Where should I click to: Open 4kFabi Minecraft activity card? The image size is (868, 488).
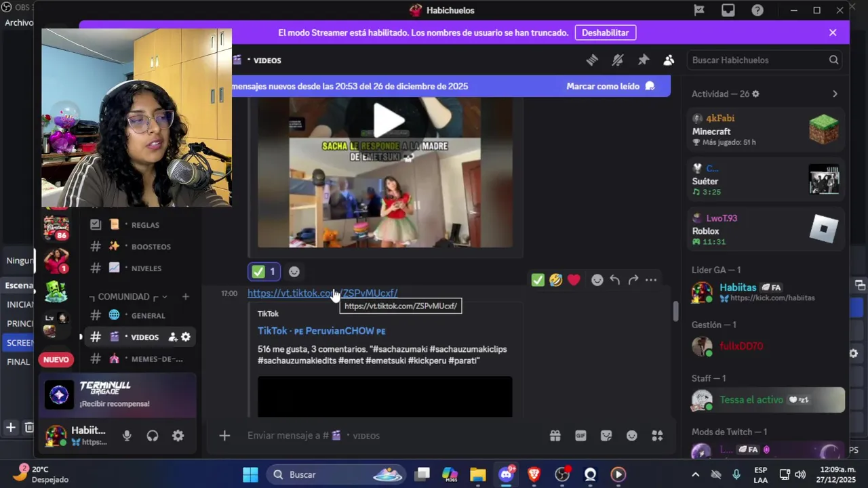(x=766, y=129)
